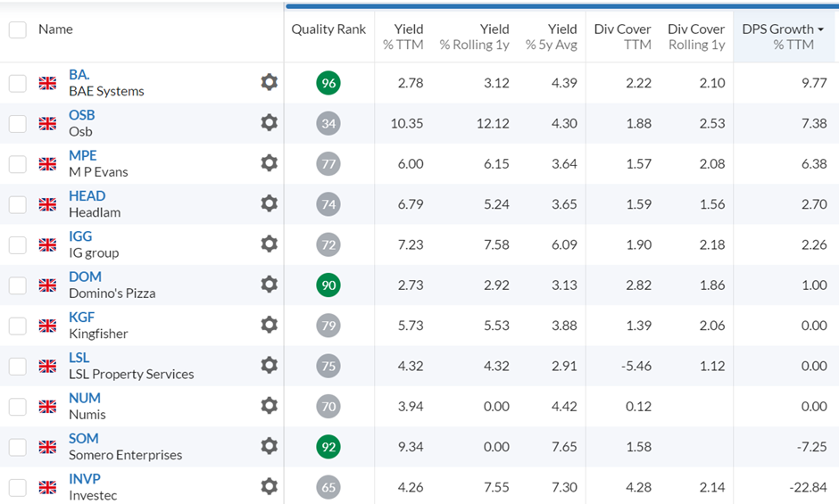This screenshot has width=839, height=504.
Task: Open settings gear for Somero Enterprises row
Action: tap(270, 446)
